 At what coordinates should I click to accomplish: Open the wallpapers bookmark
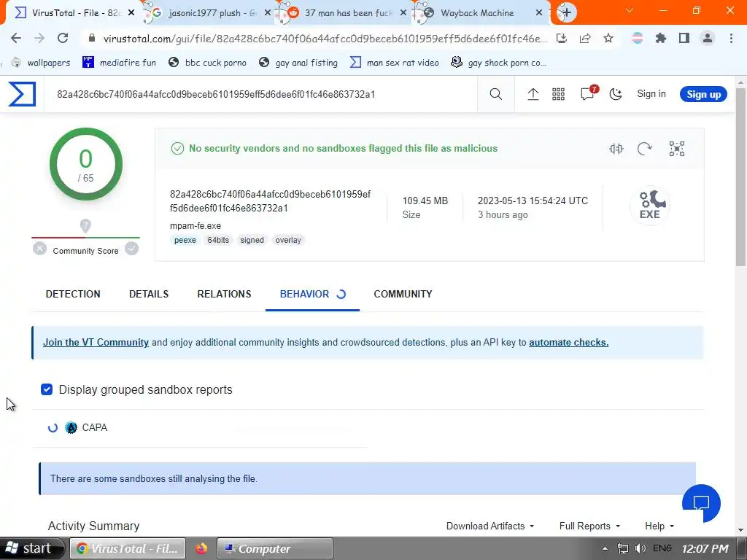click(41, 63)
